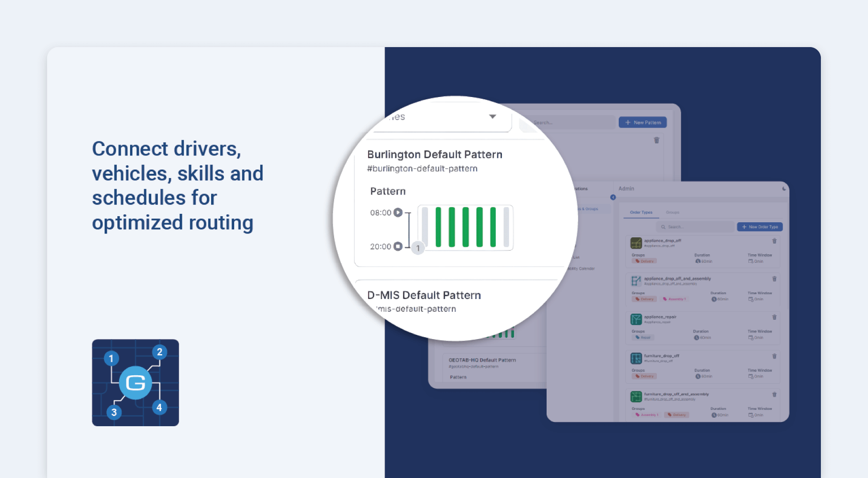Viewport: 868px width, 478px height.
Task: Click the New Pattern button
Action: pos(642,122)
